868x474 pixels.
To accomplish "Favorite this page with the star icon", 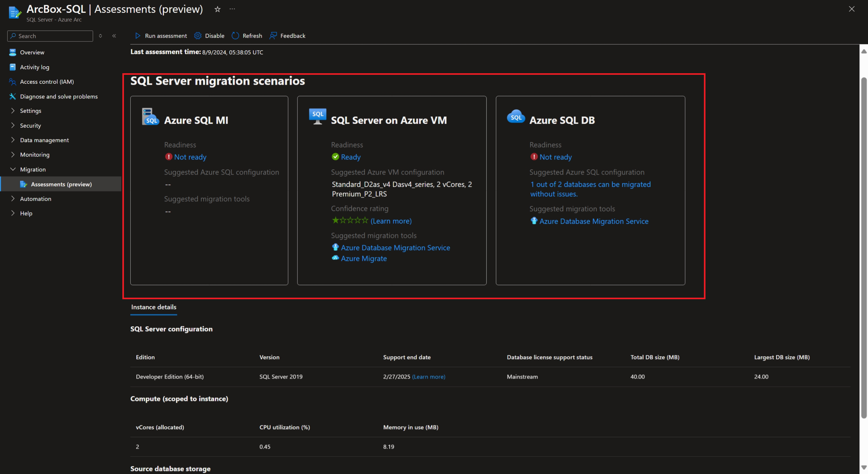I will [x=217, y=9].
